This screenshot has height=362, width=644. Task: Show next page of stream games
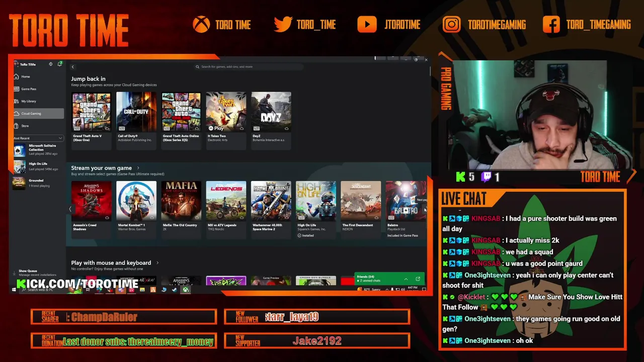click(426, 209)
